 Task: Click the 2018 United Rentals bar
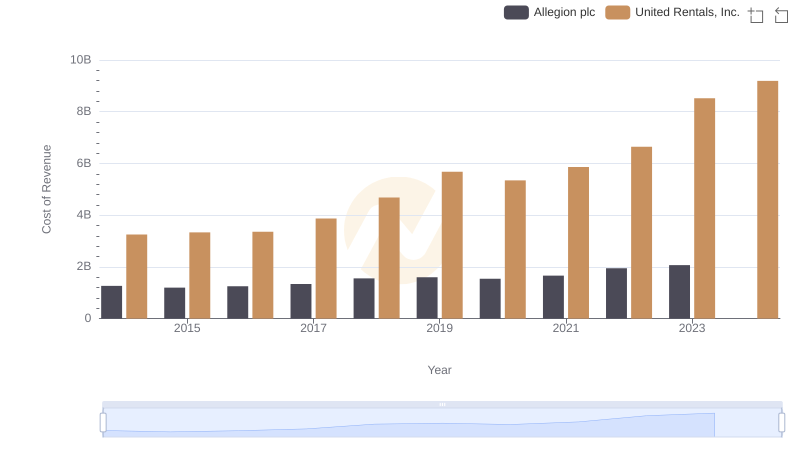(x=389, y=258)
